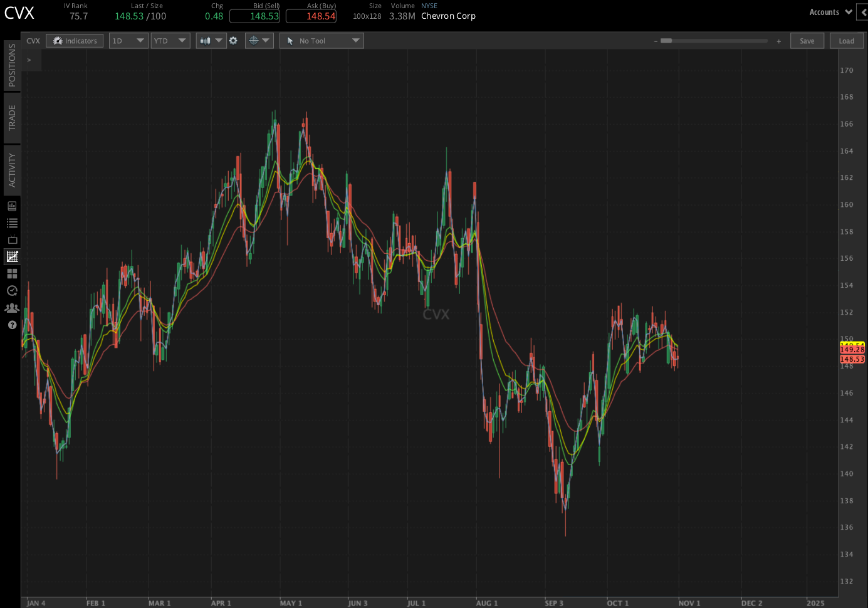Open help question mark icon
Viewport: 868px width, 608px height.
coord(12,325)
